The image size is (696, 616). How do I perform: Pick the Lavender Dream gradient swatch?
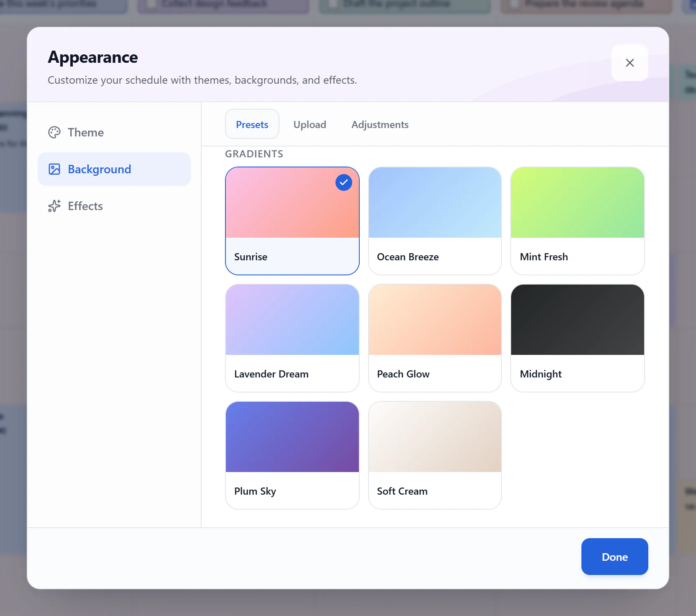(x=292, y=320)
